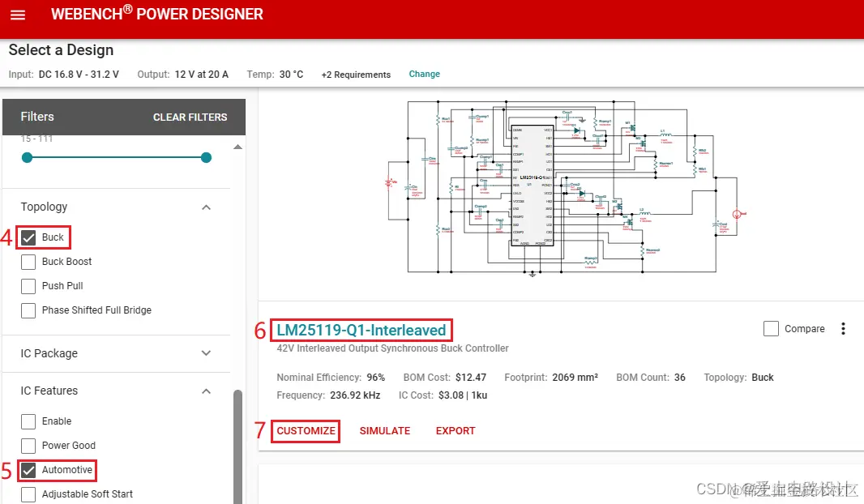Click the CUSTOMIZE button
The image size is (864, 504).
click(306, 431)
